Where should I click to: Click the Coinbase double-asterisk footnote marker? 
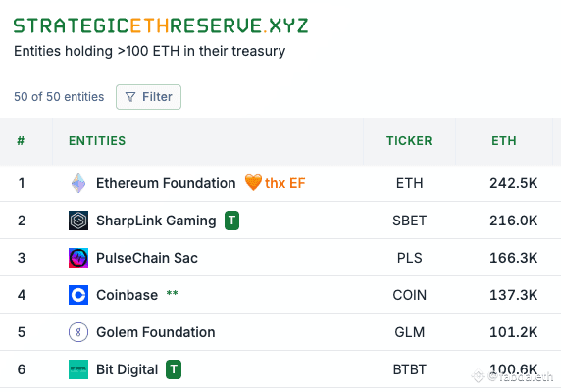[x=172, y=293]
